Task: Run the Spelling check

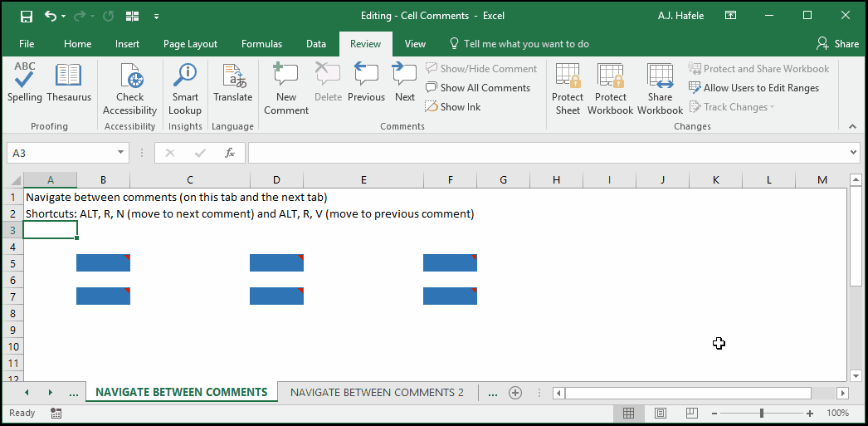Action: tap(24, 82)
